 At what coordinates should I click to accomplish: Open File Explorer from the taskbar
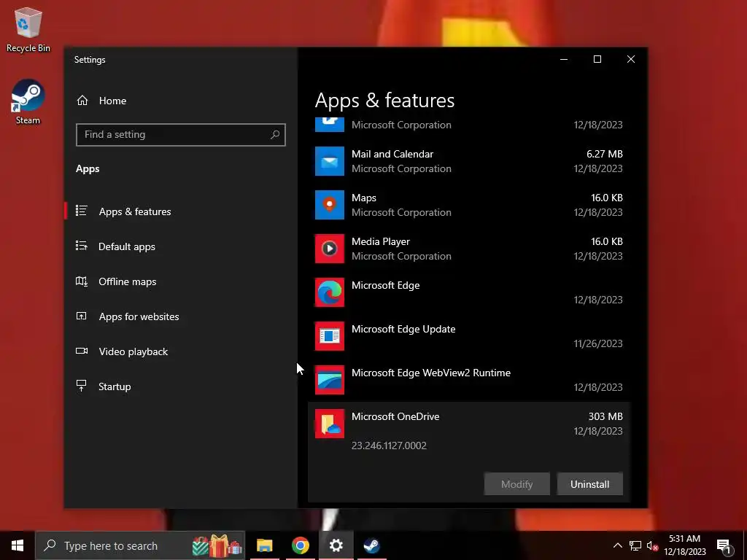pos(264,545)
